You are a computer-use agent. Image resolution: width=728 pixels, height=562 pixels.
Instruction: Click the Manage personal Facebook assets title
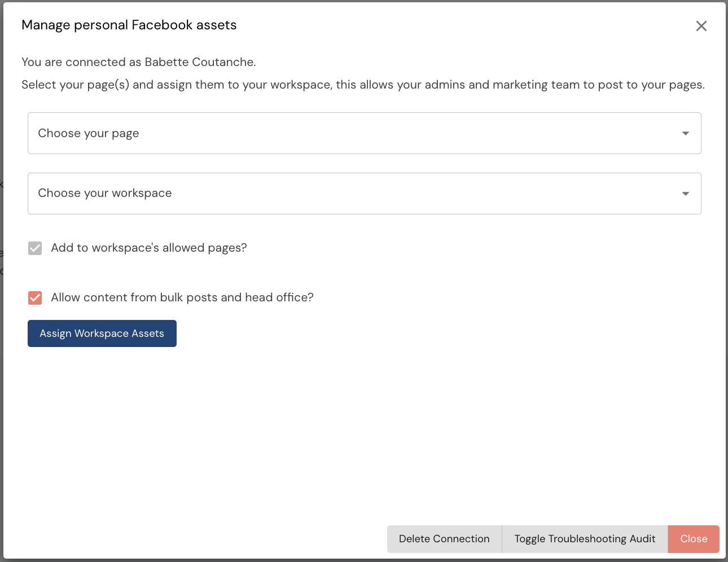click(x=129, y=25)
